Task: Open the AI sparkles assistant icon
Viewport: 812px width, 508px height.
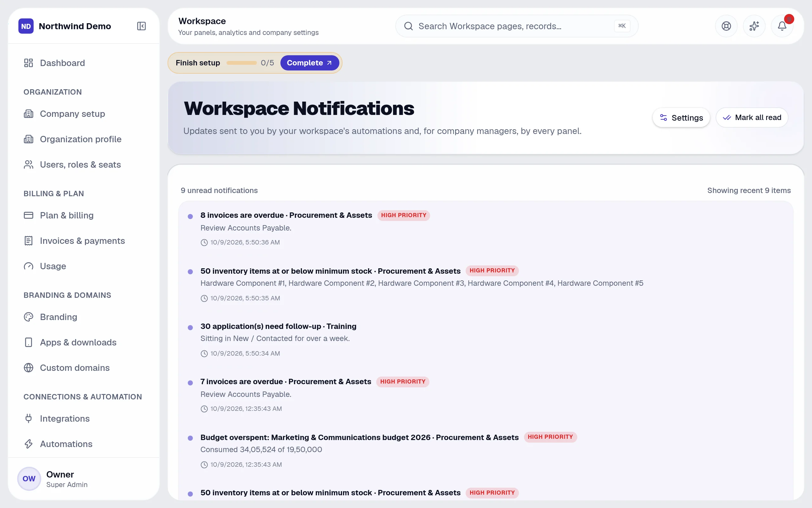Action: 754,26
